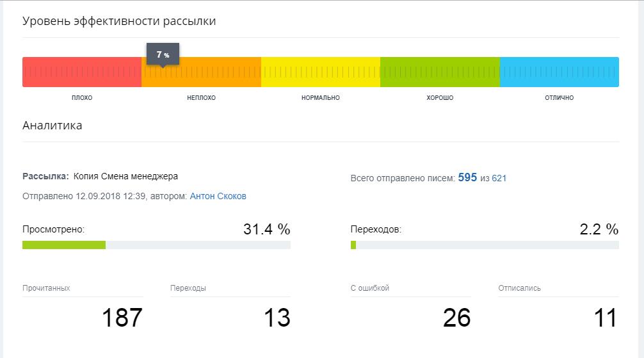Click the red segment of the efficiency scale
This screenshot has width=644, height=358.
point(81,72)
